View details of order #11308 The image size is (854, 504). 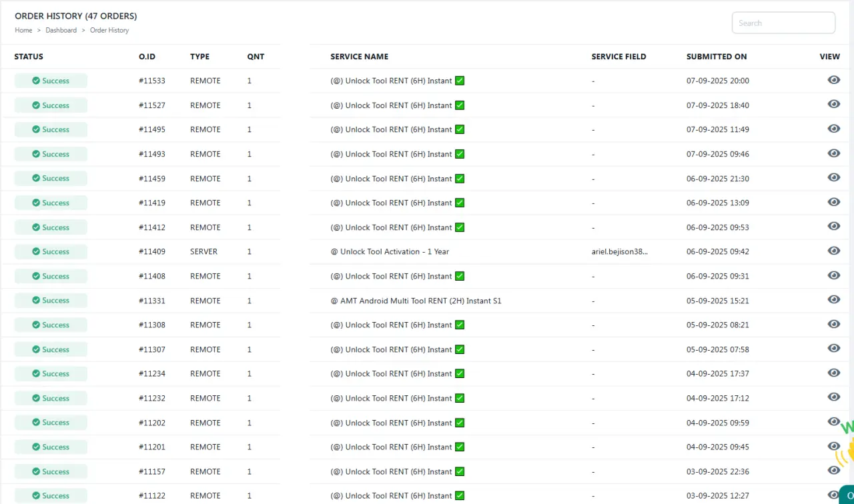pos(833,324)
